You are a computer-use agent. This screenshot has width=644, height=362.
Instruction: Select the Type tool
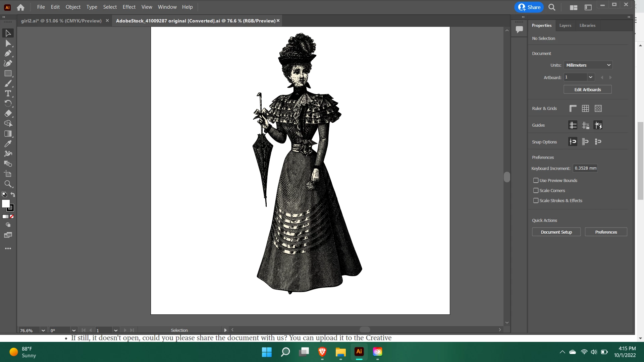tap(8, 94)
